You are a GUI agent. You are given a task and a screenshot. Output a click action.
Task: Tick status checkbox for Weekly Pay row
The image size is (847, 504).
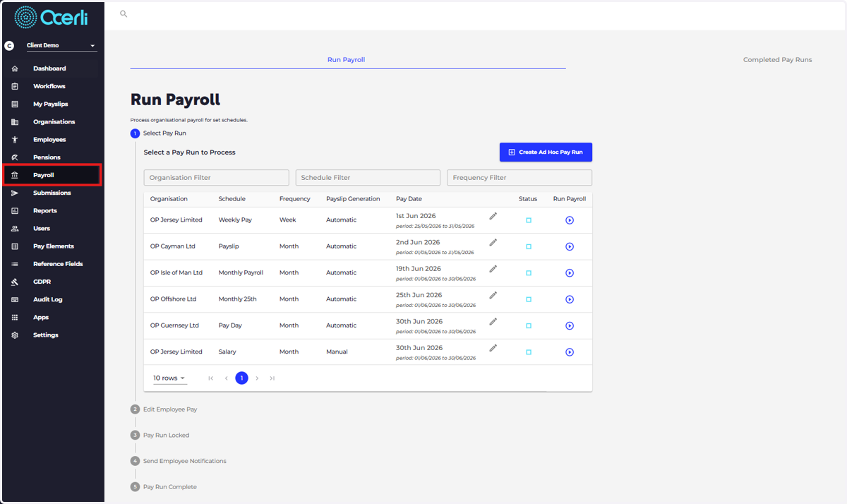pyautogui.click(x=529, y=220)
